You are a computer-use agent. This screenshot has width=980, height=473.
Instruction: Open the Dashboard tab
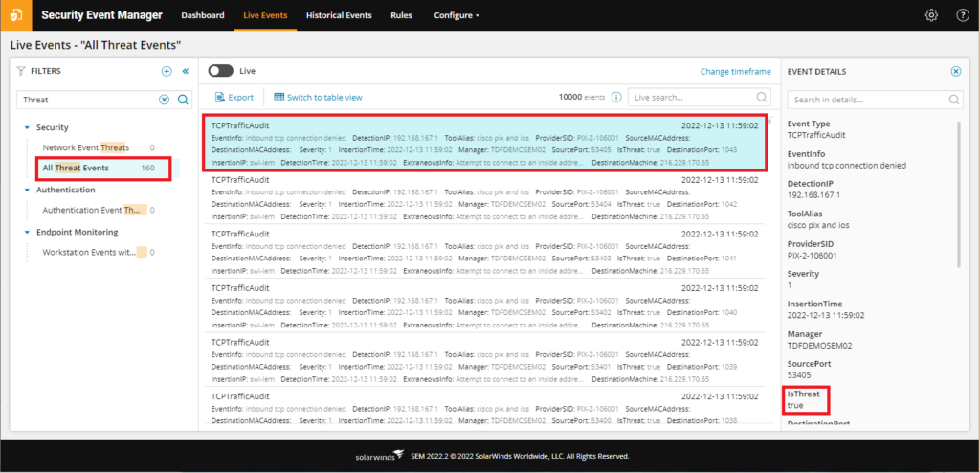pyautogui.click(x=203, y=15)
